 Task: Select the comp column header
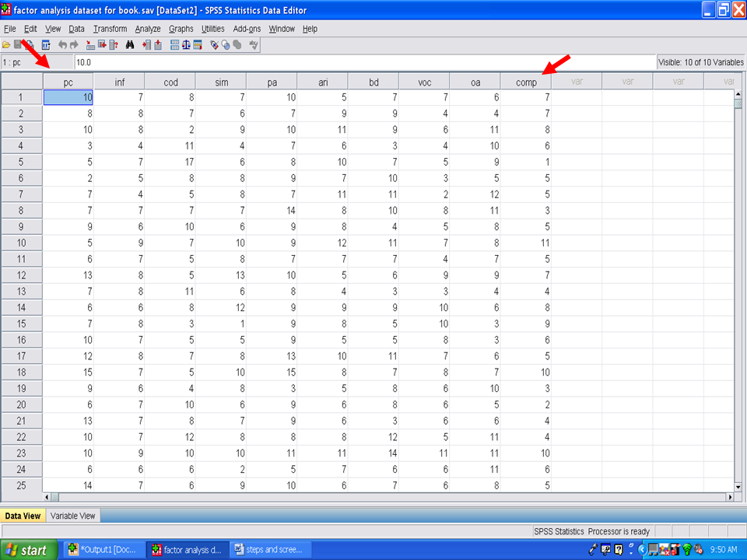coord(526,82)
